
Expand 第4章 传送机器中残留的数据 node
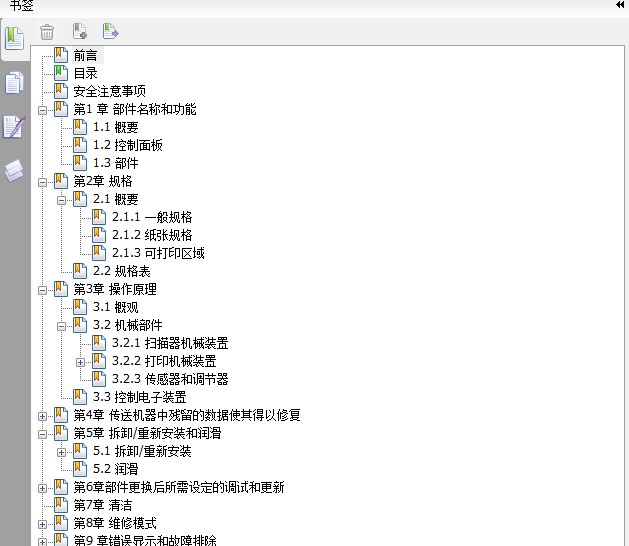(x=42, y=416)
